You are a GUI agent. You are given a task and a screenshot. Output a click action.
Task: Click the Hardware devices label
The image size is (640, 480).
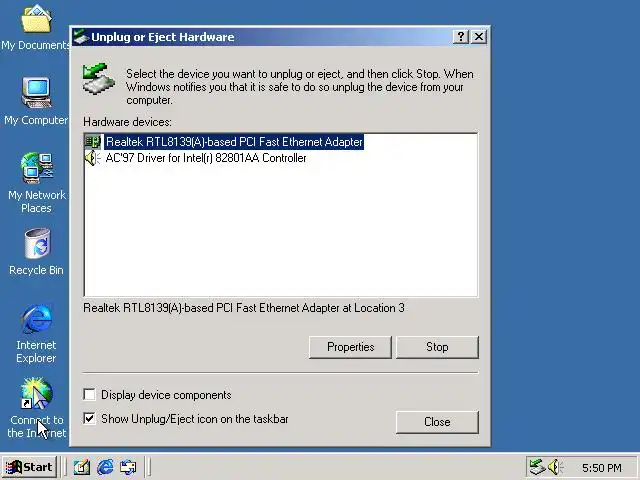[127, 122]
